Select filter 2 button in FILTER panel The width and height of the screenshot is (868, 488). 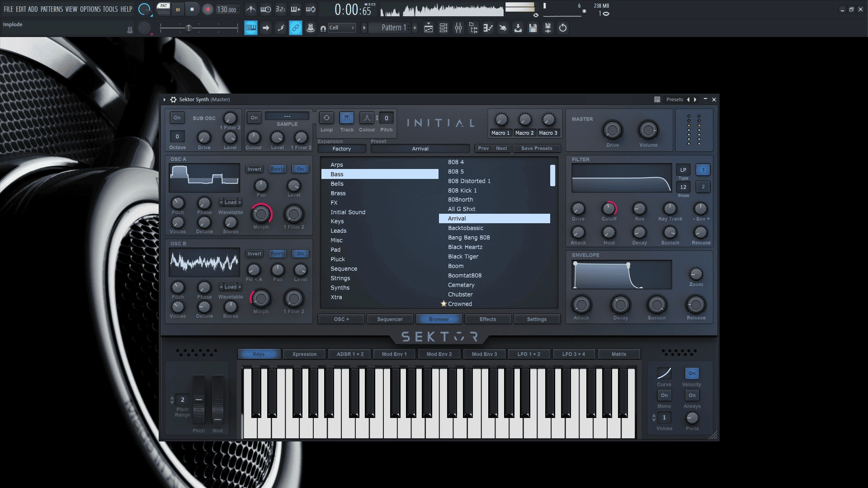[x=703, y=187]
